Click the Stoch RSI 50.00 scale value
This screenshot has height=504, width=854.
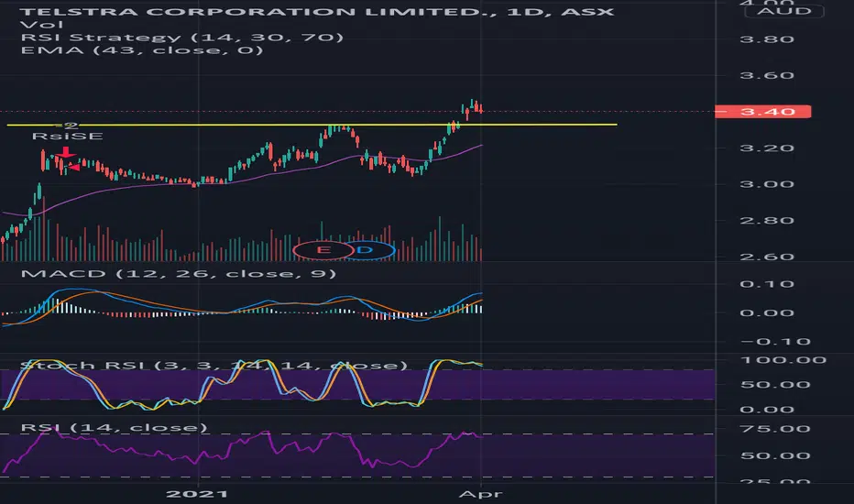pyautogui.click(x=775, y=385)
